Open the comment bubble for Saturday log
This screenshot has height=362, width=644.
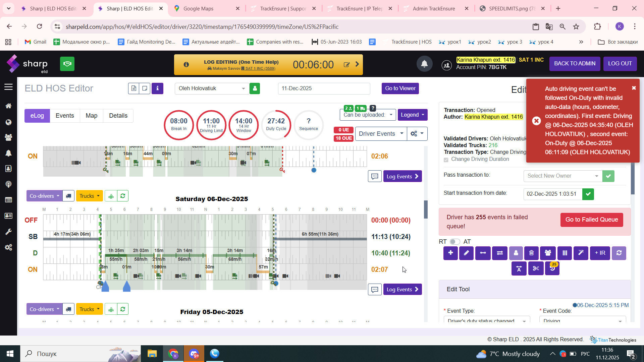pyautogui.click(x=375, y=289)
